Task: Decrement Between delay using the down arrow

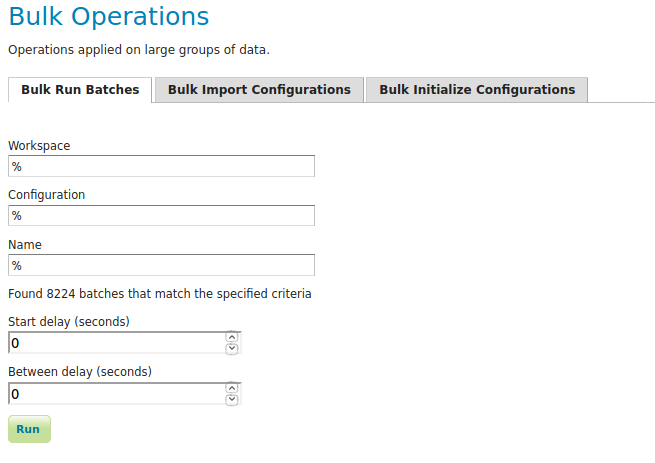Action: [x=232, y=400]
